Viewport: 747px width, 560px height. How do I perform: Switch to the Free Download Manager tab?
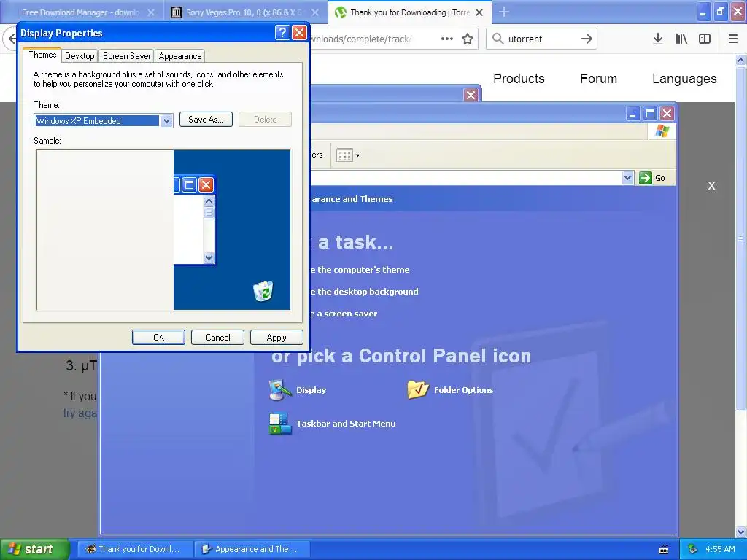click(x=82, y=12)
